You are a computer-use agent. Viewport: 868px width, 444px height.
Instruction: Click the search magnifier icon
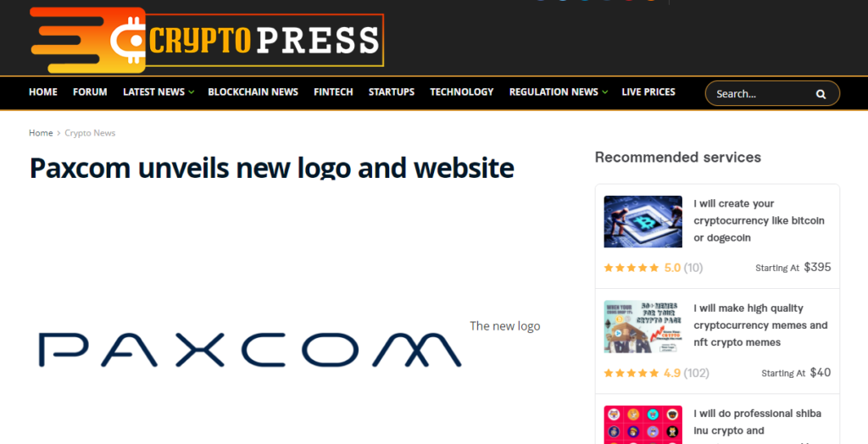821,94
